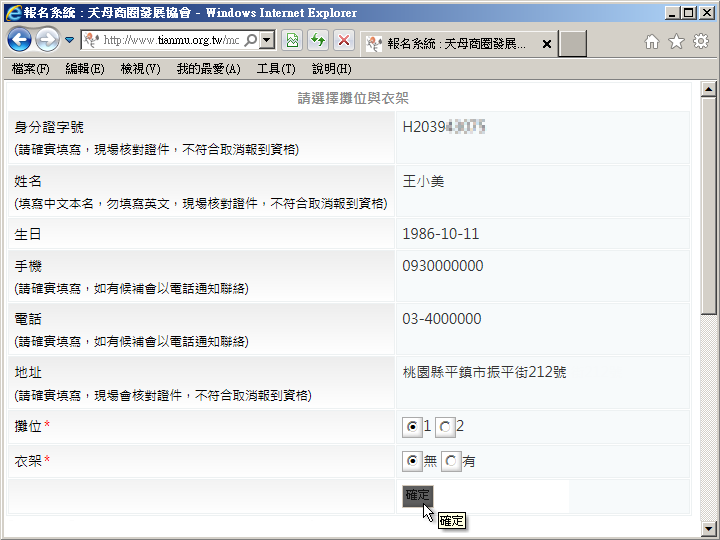The height and width of the screenshot is (540, 720).
Task: Click the browser Forward arrow button
Action: tap(47, 40)
